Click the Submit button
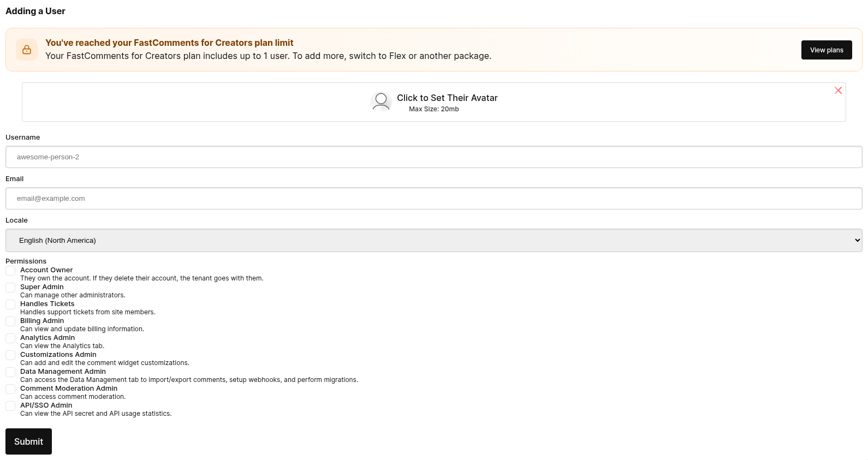The height and width of the screenshot is (460, 868). coord(28,441)
